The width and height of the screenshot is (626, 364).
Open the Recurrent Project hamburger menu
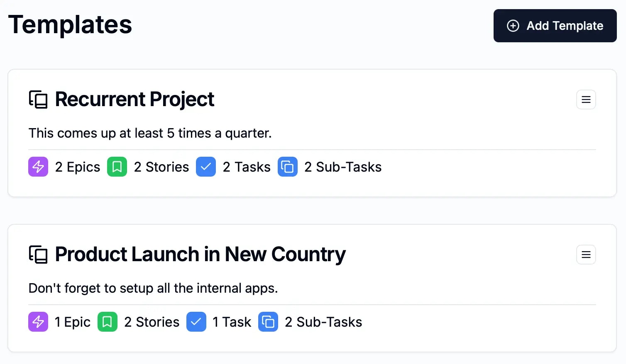[586, 99]
